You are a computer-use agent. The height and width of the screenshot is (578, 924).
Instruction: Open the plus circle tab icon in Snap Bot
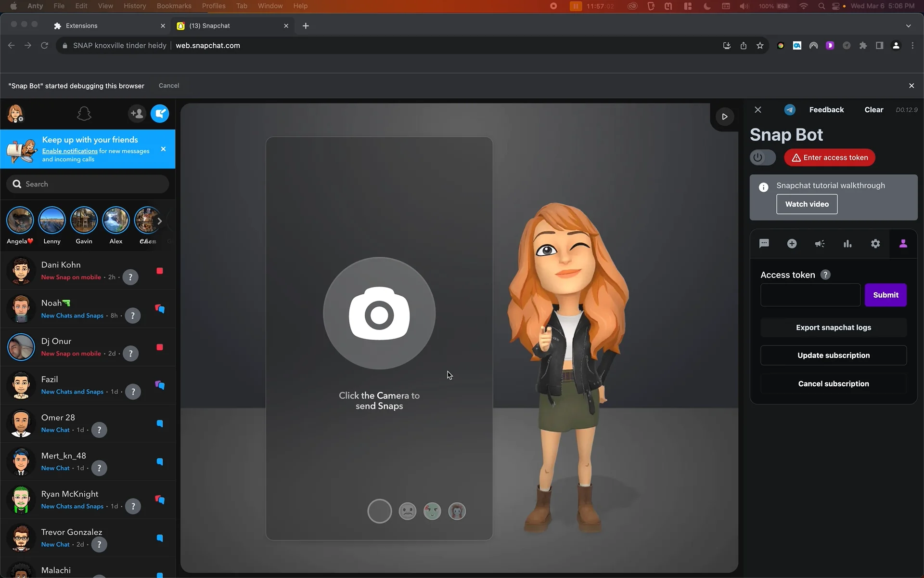(x=792, y=244)
